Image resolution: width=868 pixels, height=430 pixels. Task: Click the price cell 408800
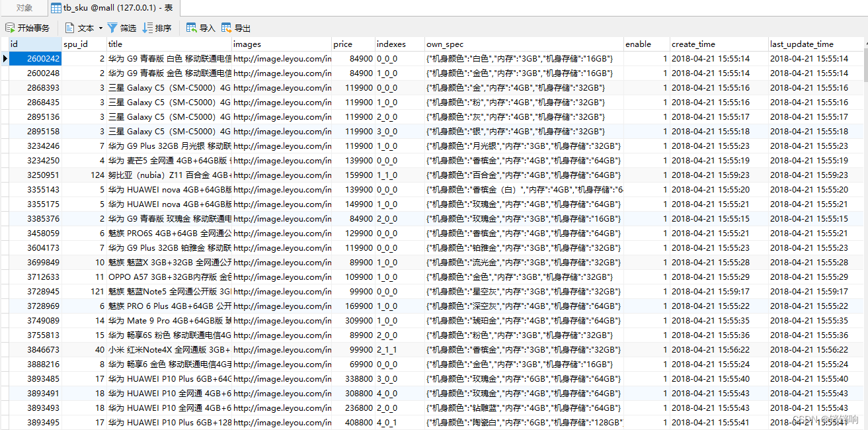coord(353,422)
